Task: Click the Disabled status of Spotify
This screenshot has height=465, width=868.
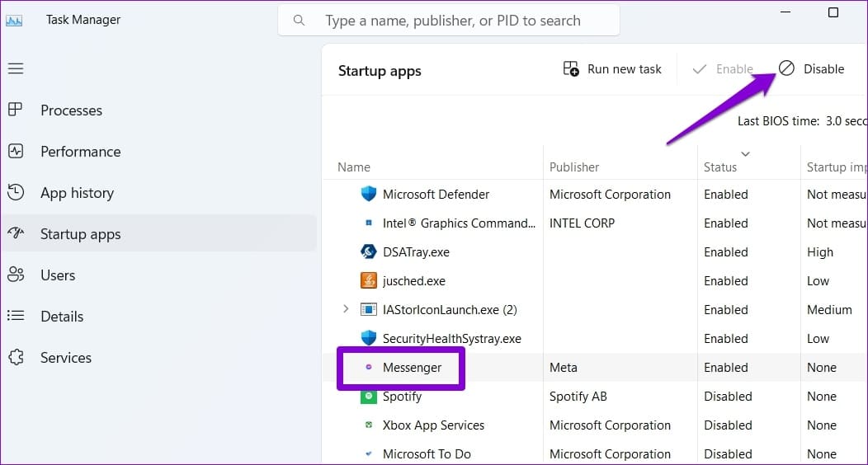Action: click(x=728, y=397)
